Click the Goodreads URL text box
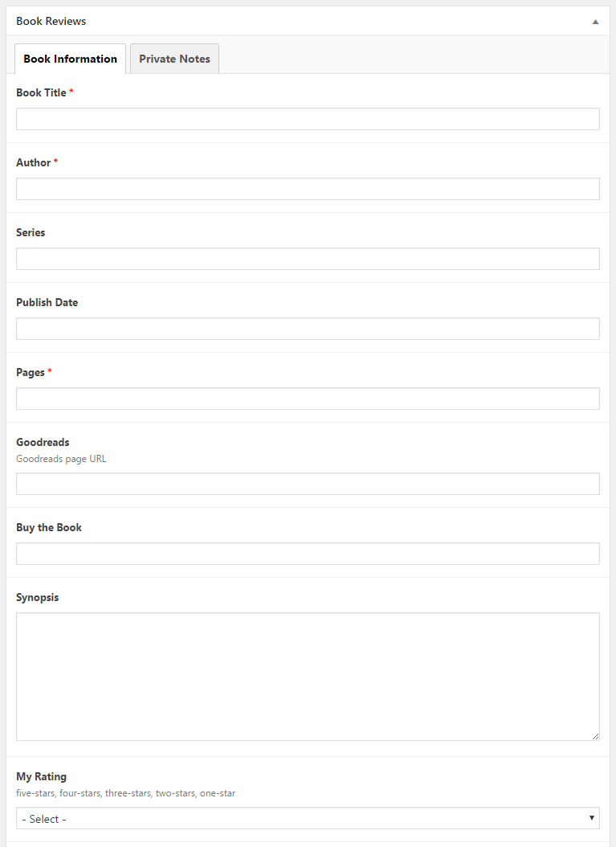The image size is (616, 847). click(x=308, y=484)
